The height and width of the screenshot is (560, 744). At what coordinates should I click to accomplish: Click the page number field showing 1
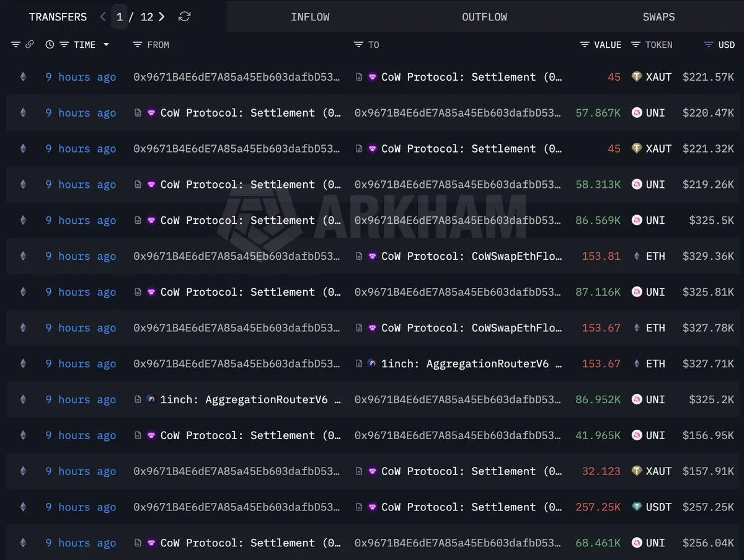[120, 17]
